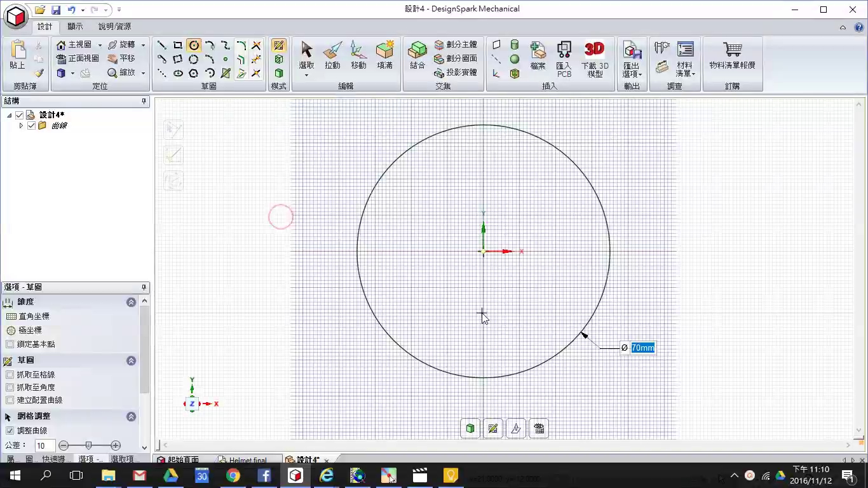Expand the 曲線 tree node

(x=21, y=126)
